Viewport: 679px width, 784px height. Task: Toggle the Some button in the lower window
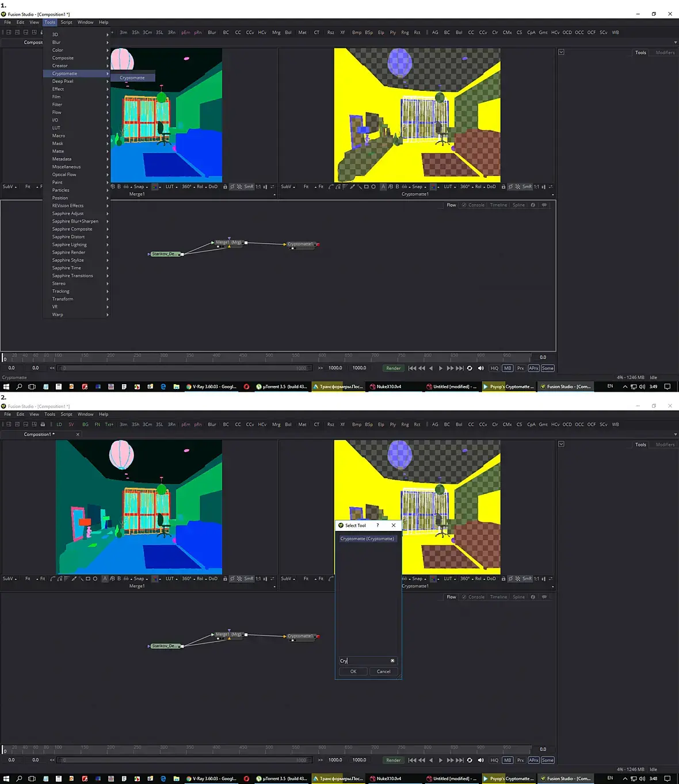(x=548, y=760)
